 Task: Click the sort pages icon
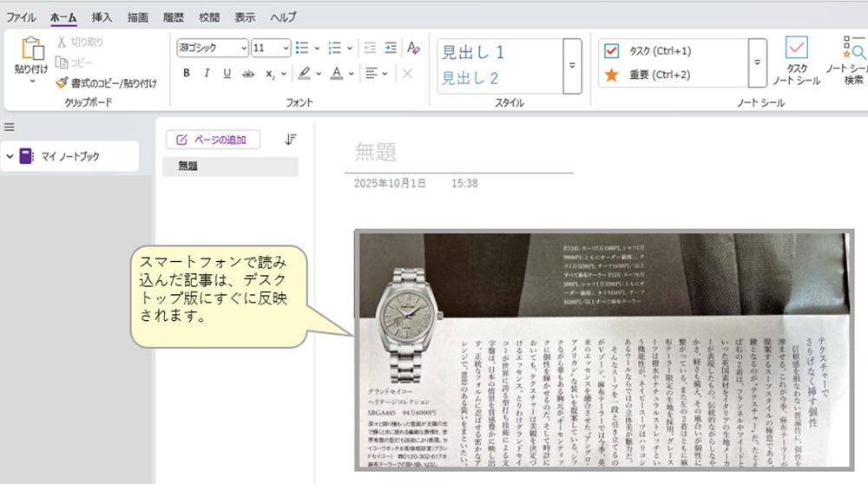click(x=291, y=139)
